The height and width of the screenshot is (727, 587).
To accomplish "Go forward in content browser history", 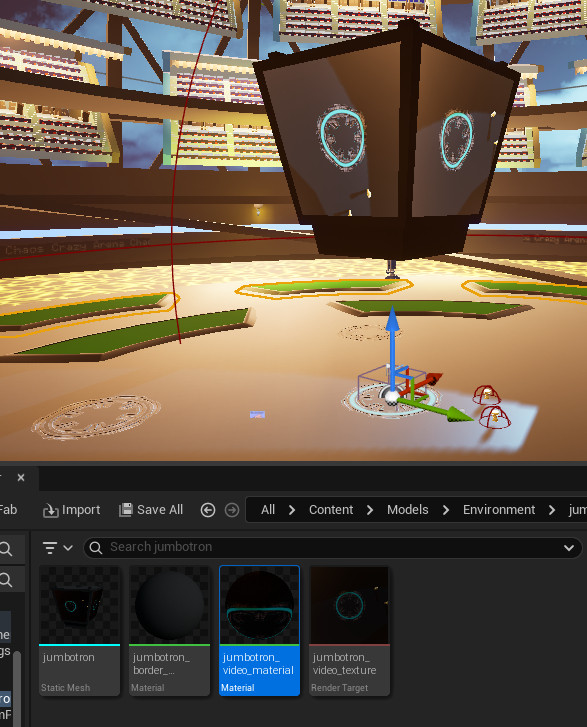I will coord(232,510).
